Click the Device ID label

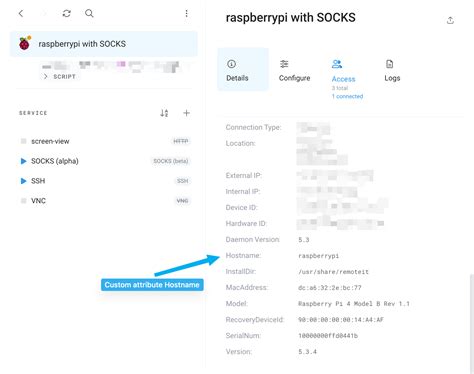click(x=241, y=207)
